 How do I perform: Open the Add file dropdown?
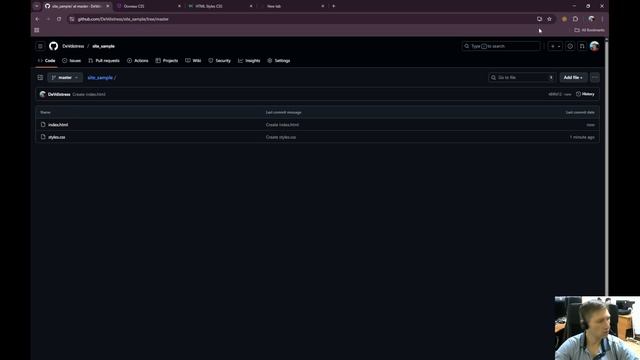(573, 78)
